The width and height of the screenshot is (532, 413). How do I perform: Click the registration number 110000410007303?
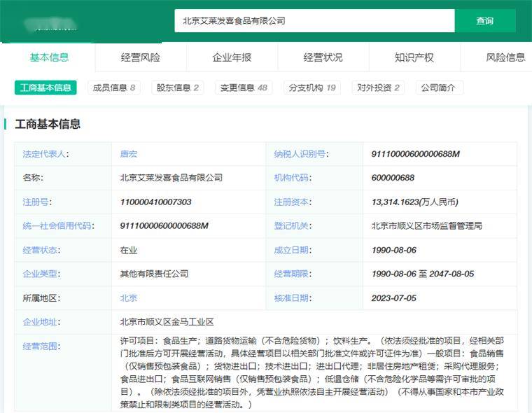(x=155, y=202)
